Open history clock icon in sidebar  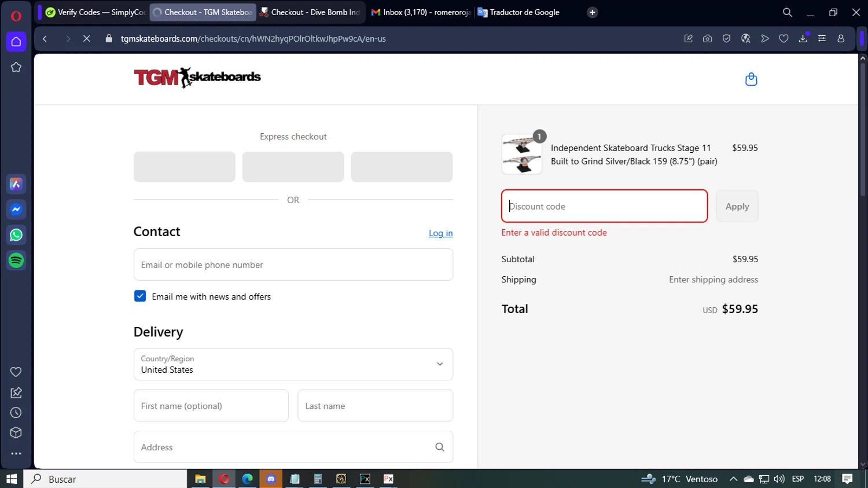tap(16, 413)
